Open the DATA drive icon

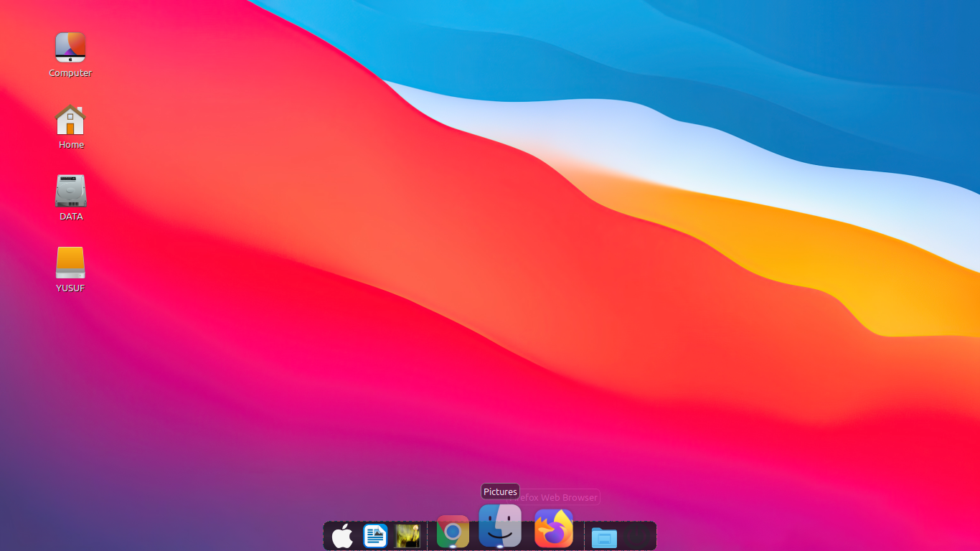click(x=70, y=189)
